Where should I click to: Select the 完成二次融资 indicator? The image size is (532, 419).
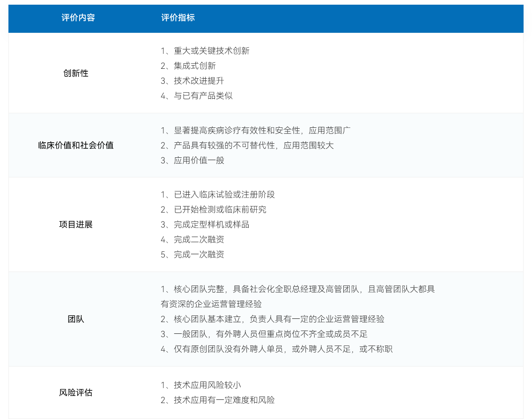(x=192, y=239)
